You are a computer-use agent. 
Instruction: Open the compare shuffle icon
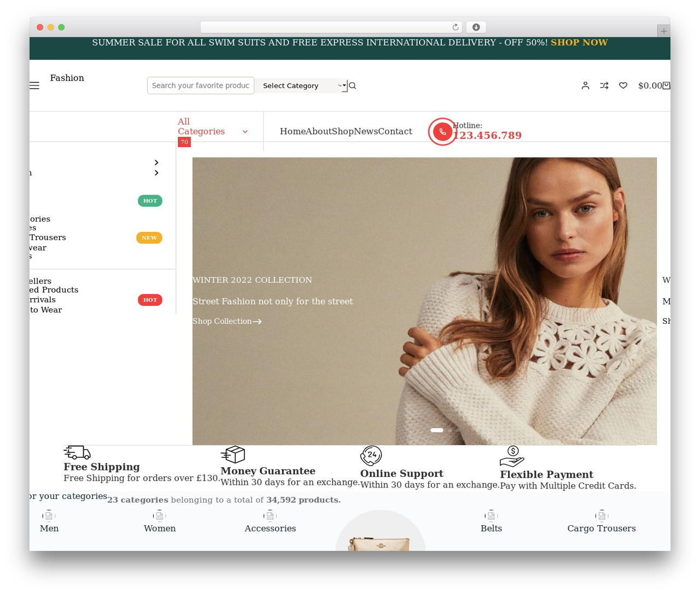[x=604, y=85]
